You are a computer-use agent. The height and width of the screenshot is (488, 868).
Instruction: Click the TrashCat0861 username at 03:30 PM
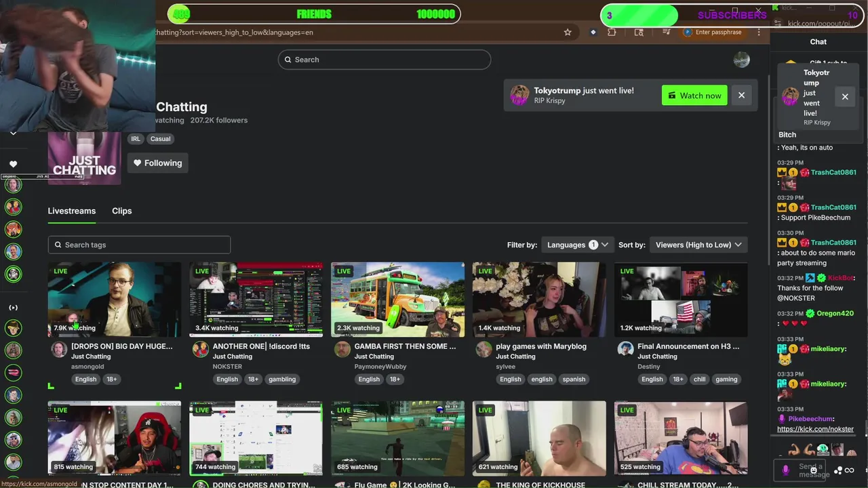click(833, 243)
